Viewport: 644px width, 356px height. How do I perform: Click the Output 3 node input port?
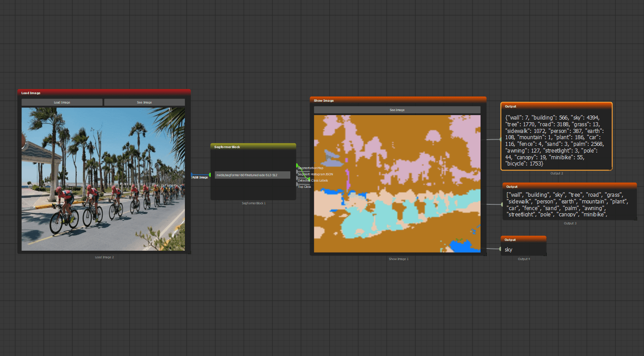(502, 204)
